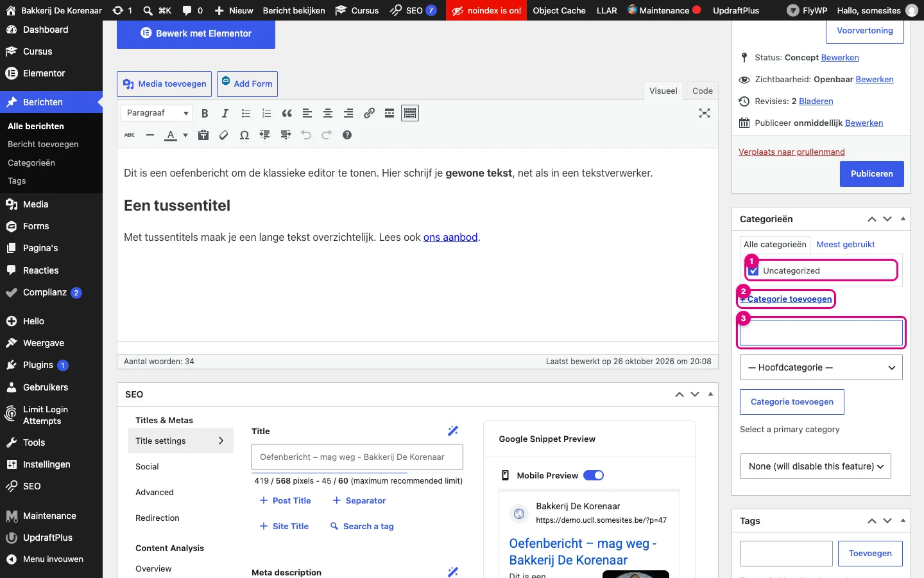This screenshot has height=578, width=924.
Task: Paste as plain text
Action: coord(203,135)
